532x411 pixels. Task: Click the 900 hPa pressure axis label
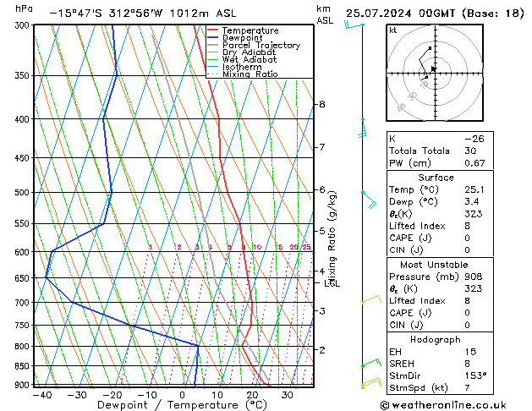22,385
